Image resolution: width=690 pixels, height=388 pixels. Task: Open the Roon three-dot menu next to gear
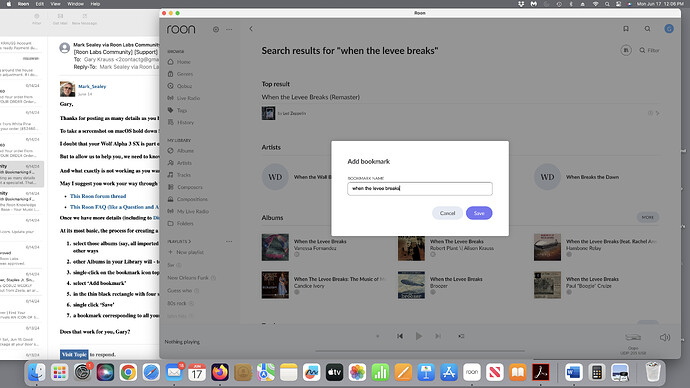tap(229, 29)
